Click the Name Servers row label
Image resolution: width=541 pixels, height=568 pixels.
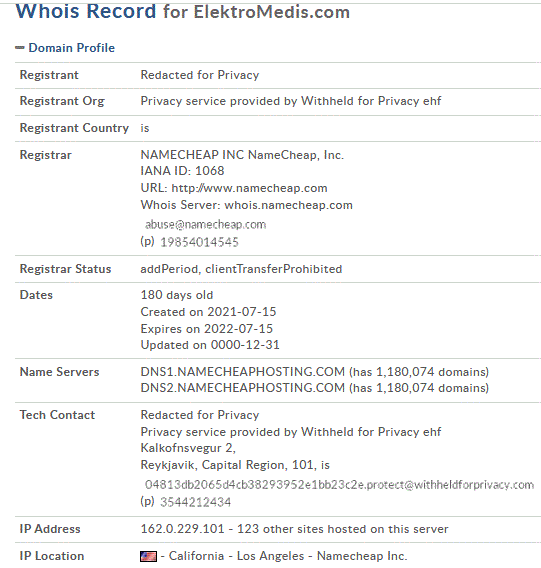click(x=59, y=372)
